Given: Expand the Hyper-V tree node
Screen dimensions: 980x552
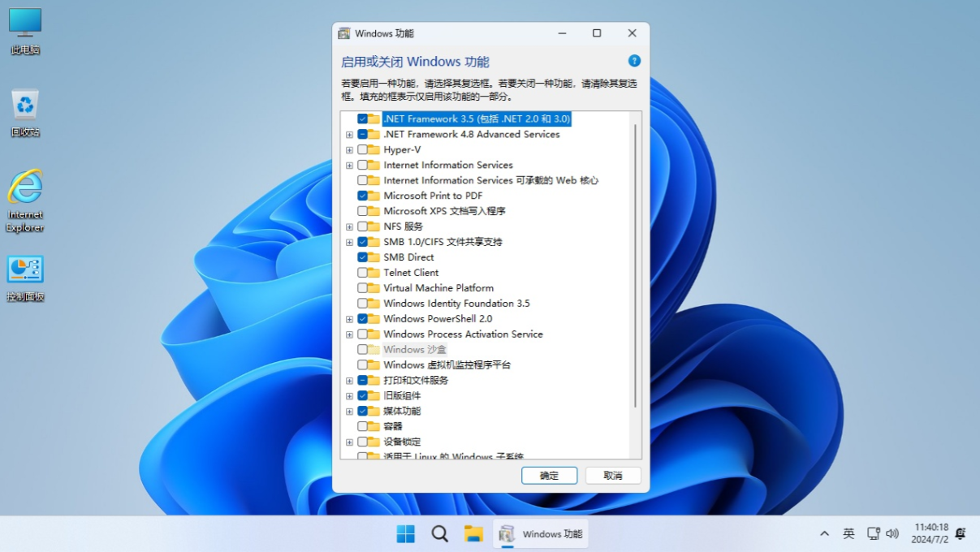Looking at the screenshot, I should click(x=349, y=149).
